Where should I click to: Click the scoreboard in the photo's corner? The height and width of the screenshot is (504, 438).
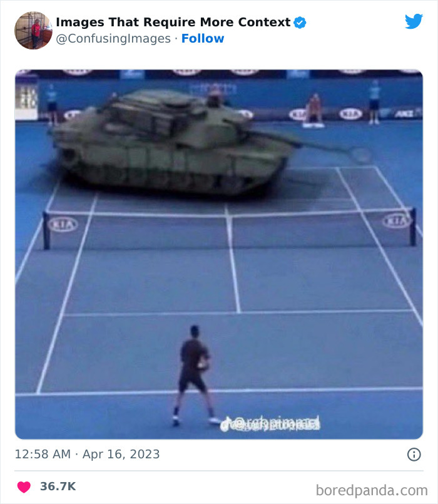(27, 97)
